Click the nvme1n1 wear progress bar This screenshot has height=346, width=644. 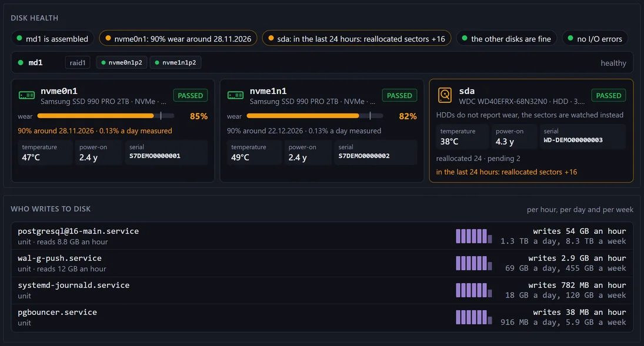click(x=315, y=116)
